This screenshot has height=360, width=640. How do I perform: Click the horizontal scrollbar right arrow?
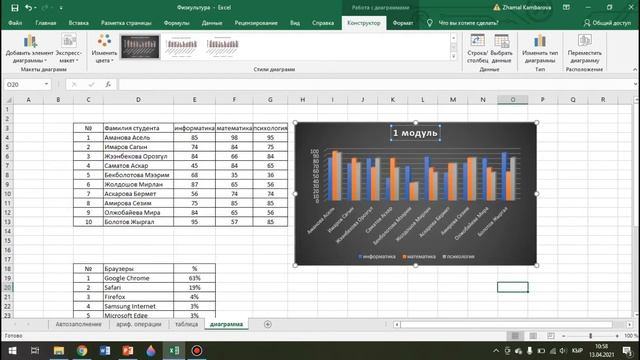click(630, 324)
